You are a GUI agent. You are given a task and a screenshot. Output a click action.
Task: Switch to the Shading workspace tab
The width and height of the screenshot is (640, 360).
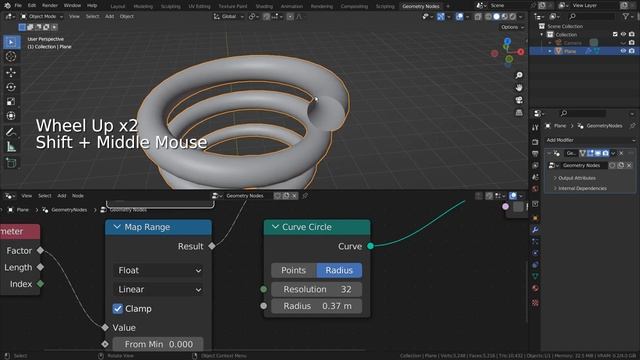264,6
